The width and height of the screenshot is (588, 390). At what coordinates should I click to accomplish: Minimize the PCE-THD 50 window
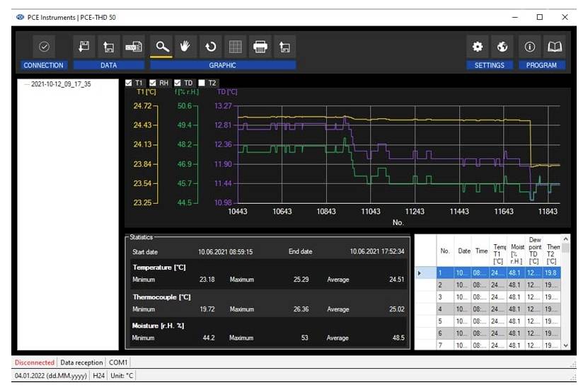[515, 17]
